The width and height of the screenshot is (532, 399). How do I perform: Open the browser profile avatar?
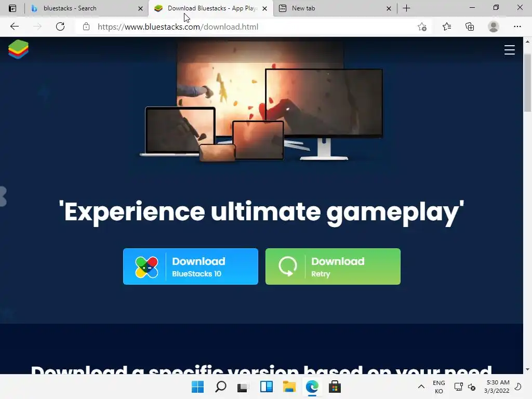click(494, 26)
